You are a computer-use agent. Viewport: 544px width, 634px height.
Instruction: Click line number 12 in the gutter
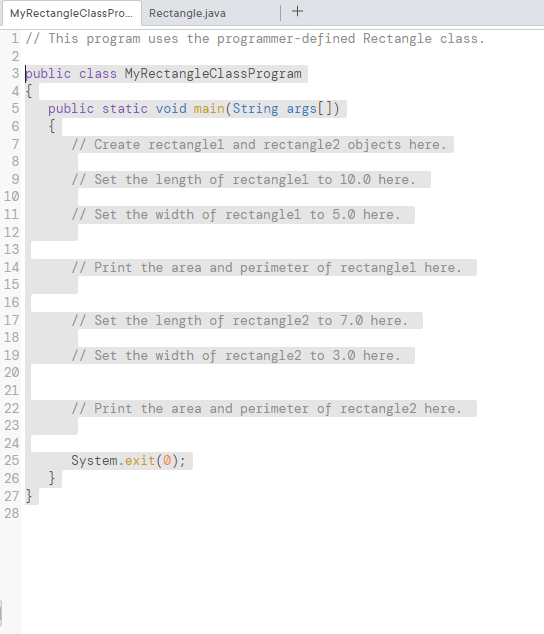coord(12,232)
